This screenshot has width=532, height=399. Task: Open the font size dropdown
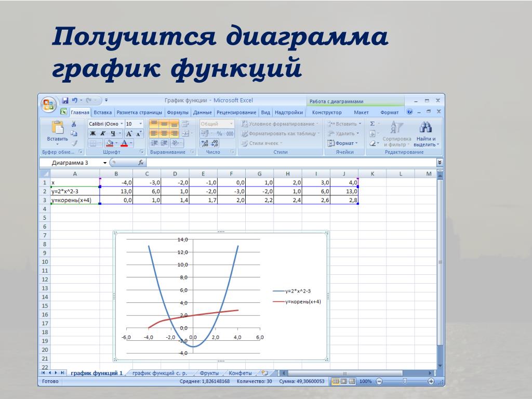(x=140, y=124)
